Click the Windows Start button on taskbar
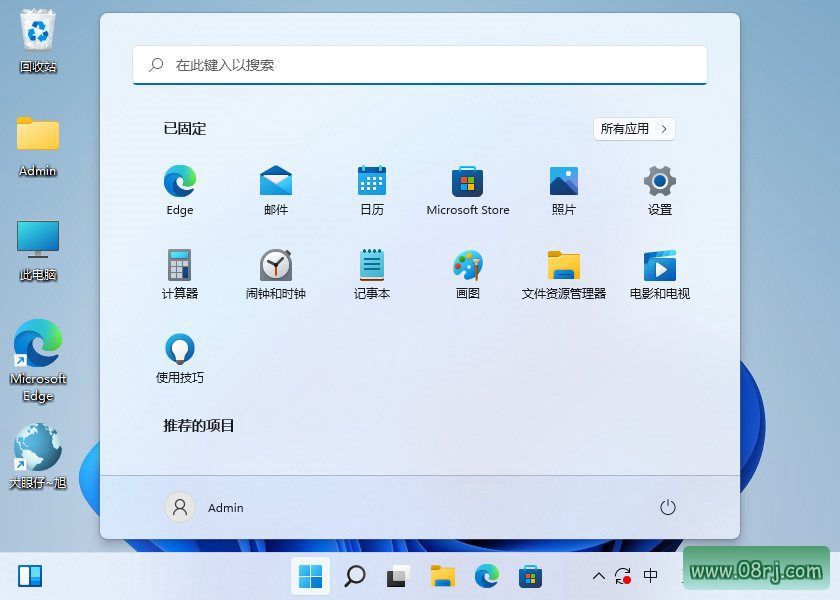Image resolution: width=840 pixels, height=600 pixels. click(x=310, y=576)
